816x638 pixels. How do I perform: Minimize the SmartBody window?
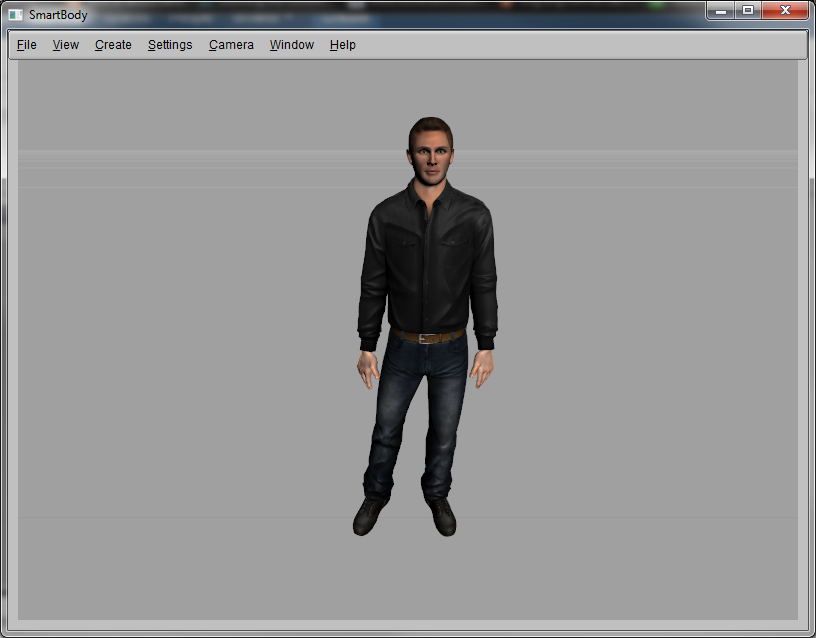coord(721,10)
